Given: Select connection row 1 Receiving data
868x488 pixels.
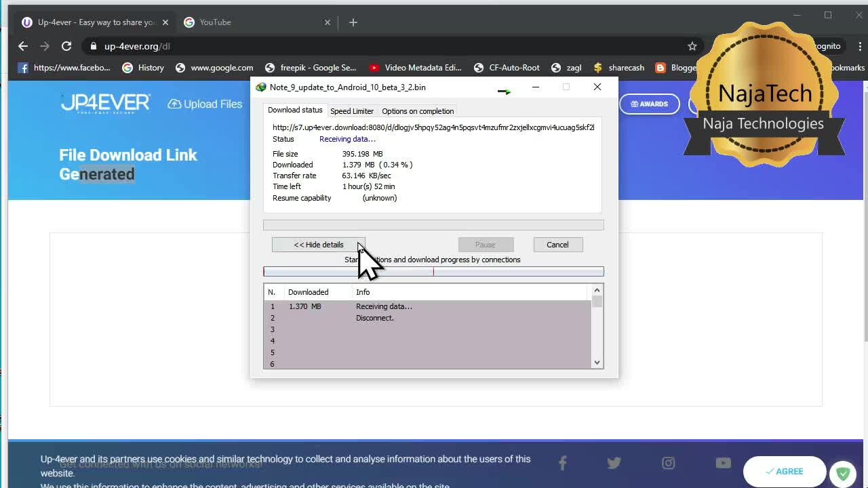Looking at the screenshot, I should (x=427, y=306).
